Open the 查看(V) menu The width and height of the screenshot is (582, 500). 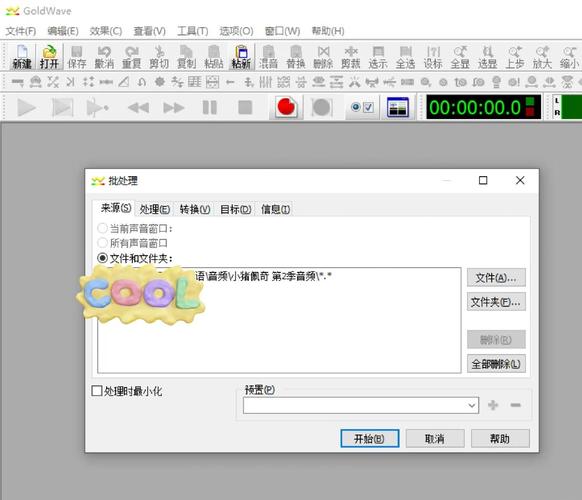pos(150,31)
